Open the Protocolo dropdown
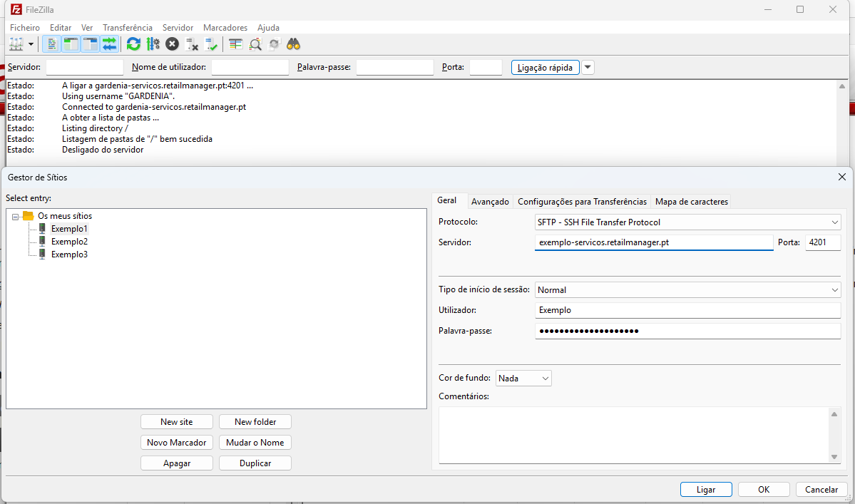855x504 pixels. (x=688, y=222)
